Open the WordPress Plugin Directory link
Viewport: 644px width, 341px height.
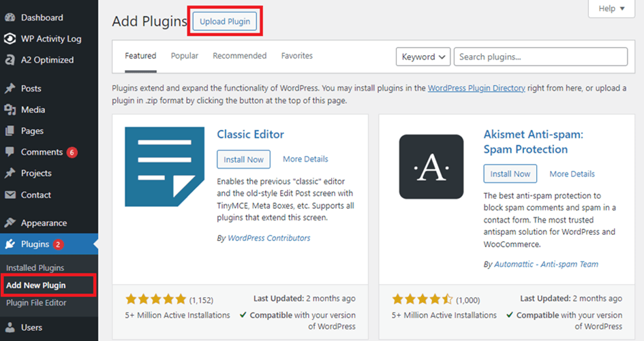476,88
